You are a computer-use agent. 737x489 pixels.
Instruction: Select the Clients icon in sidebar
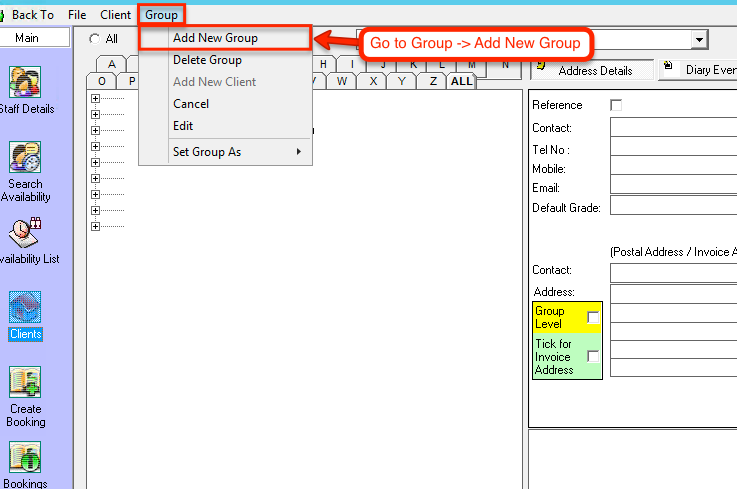(x=26, y=308)
